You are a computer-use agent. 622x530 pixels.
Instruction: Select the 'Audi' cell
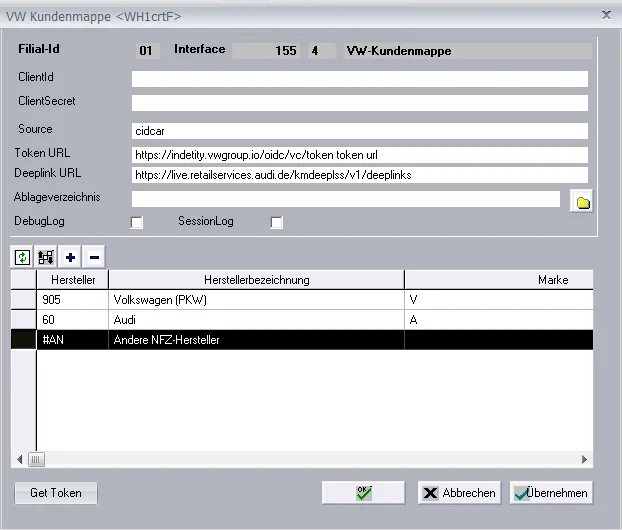tap(257, 320)
